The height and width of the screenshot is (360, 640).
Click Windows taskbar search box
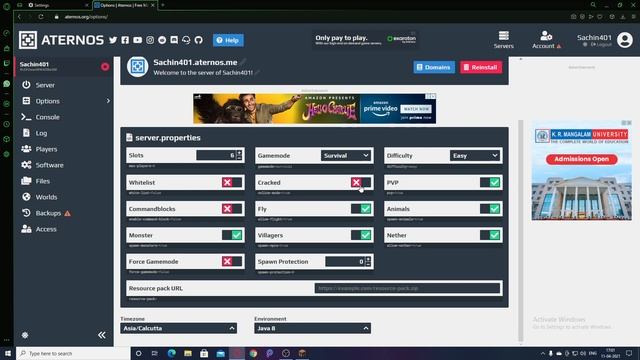(73, 353)
